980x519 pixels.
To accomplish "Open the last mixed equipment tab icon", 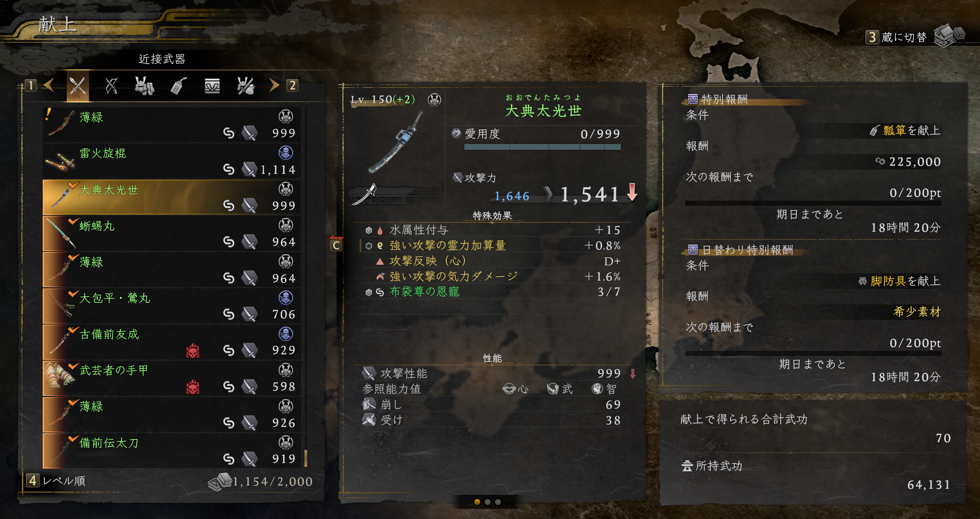I will [x=246, y=86].
